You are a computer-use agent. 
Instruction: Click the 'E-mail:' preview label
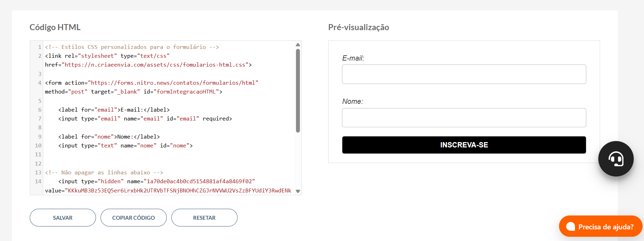pos(353,58)
